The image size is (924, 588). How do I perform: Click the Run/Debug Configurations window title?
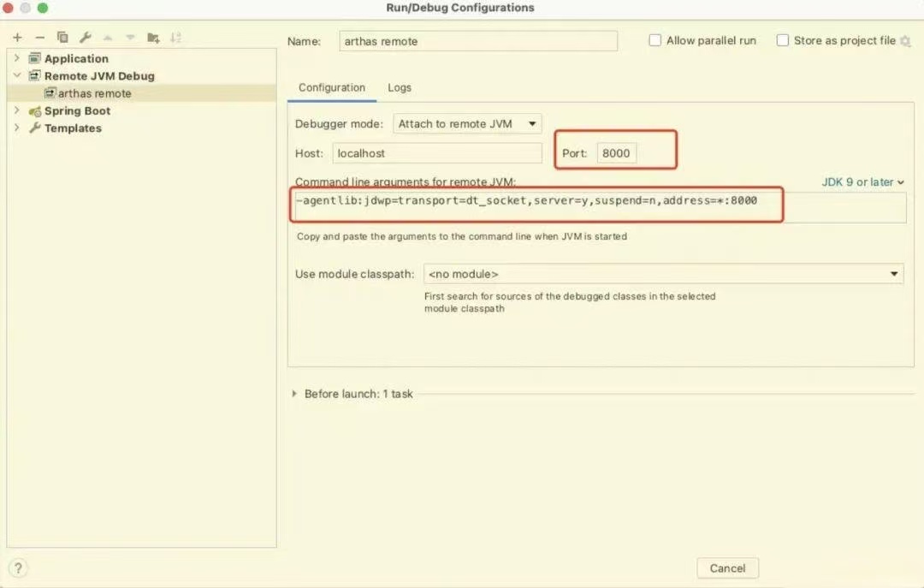[x=460, y=8]
